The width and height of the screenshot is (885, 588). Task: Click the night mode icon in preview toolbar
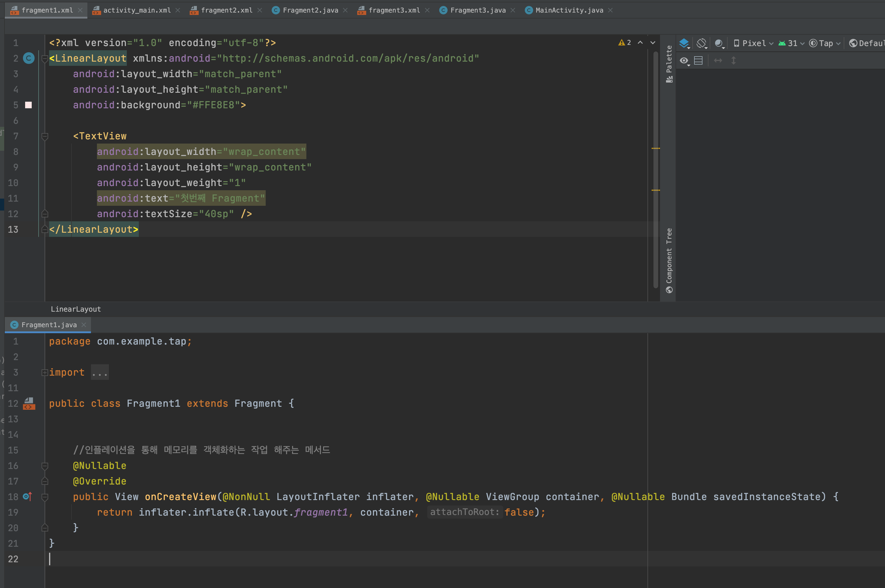pyautogui.click(x=719, y=43)
